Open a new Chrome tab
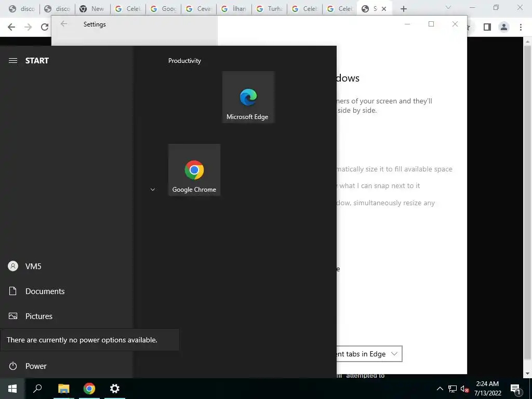The height and width of the screenshot is (399, 532). click(403, 9)
